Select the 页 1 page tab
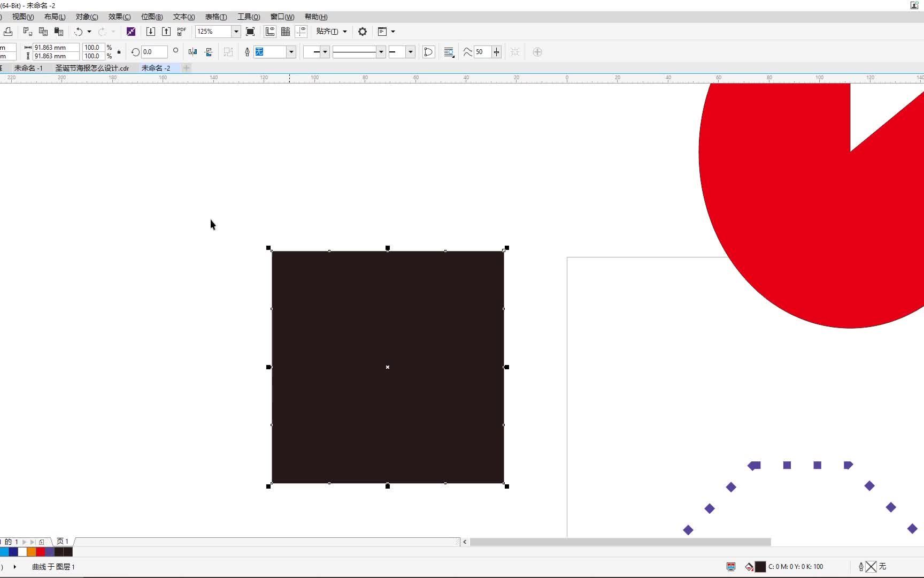 (x=63, y=542)
